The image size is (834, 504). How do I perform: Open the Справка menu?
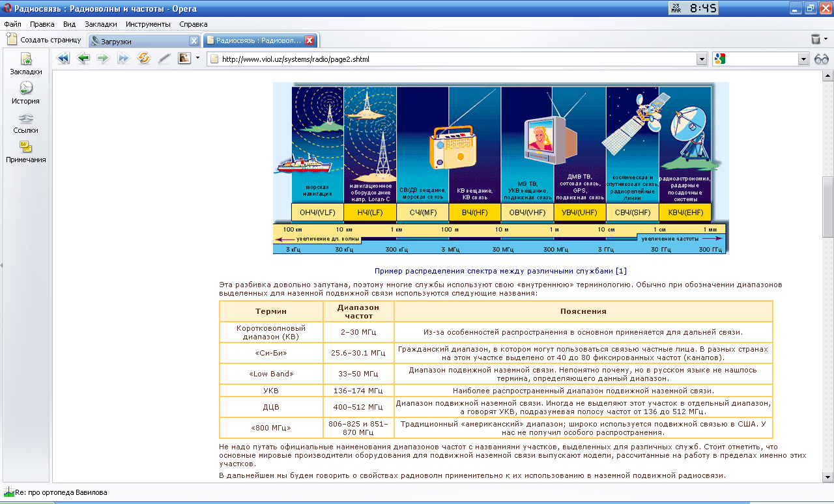click(x=193, y=24)
